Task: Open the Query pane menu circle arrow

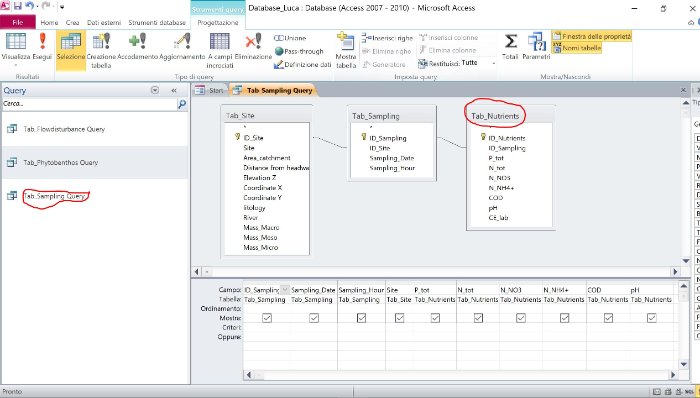Action: 154,90
